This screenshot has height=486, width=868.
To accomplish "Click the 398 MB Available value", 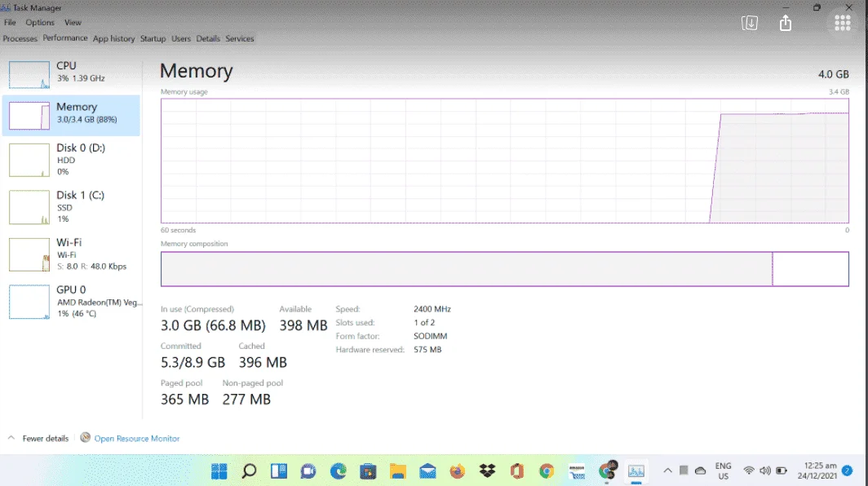I will [303, 325].
